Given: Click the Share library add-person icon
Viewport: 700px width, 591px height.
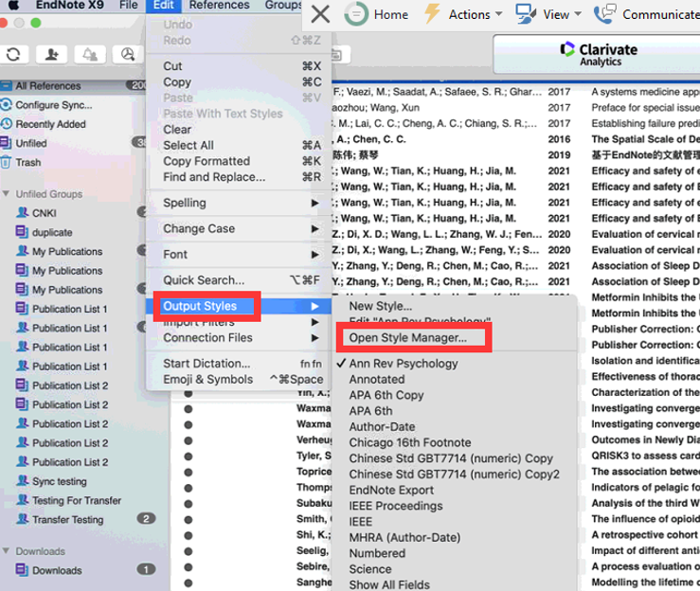Looking at the screenshot, I should pyautogui.click(x=52, y=54).
